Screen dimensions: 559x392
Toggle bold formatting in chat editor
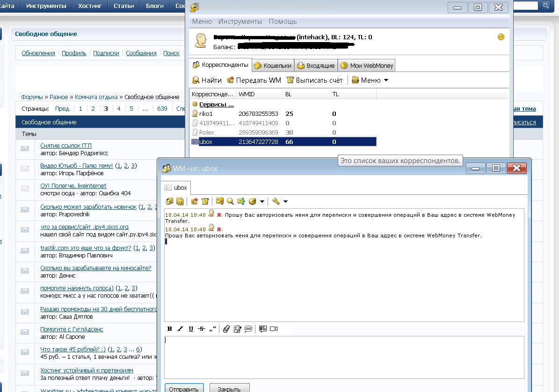170,328
